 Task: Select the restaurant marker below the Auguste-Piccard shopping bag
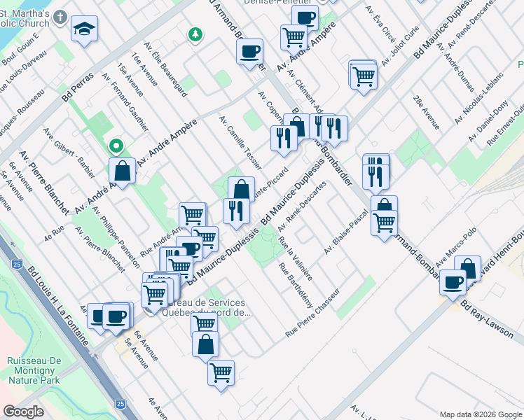(236, 213)
